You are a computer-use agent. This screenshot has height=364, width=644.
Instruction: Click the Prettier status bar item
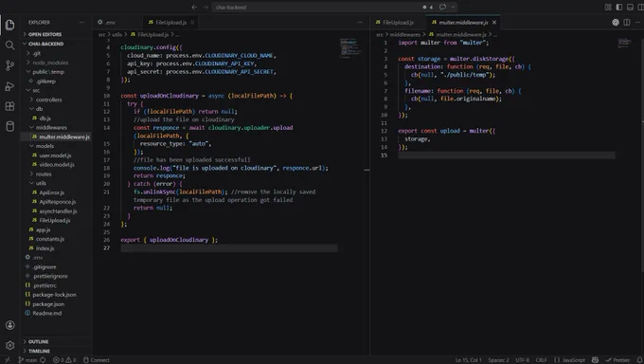pyautogui.click(x=617, y=360)
